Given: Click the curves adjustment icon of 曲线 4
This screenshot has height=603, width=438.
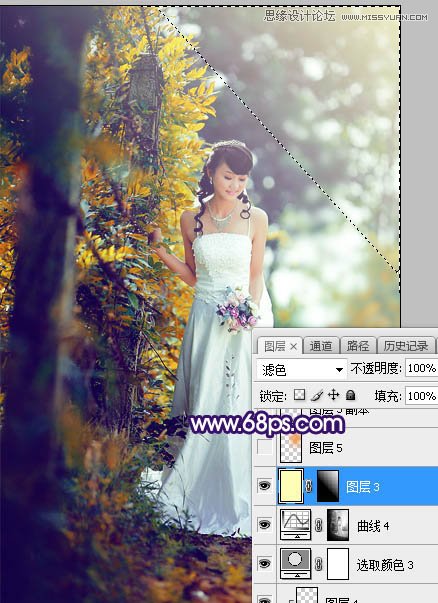Looking at the screenshot, I should click(295, 525).
